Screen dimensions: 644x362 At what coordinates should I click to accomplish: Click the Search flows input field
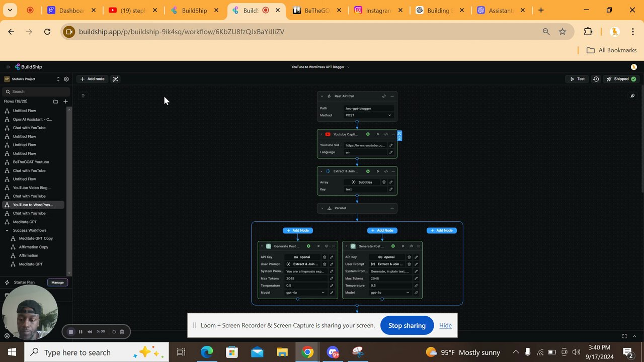click(35, 92)
